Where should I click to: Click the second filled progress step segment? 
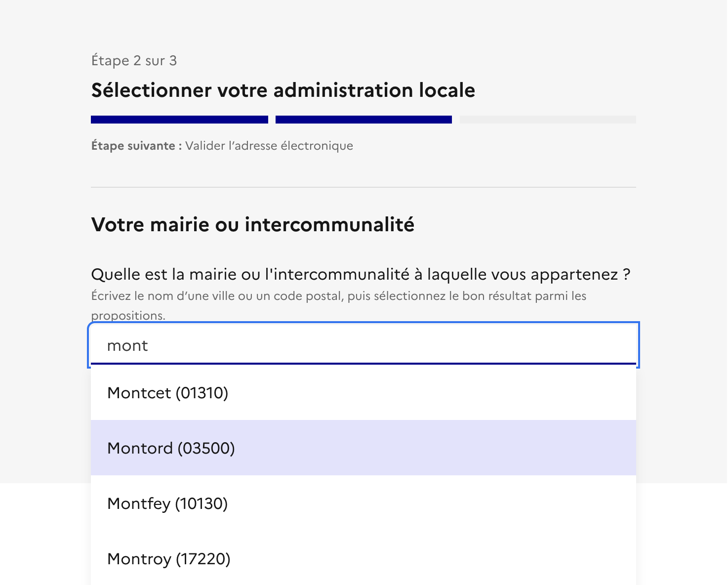[364, 120]
